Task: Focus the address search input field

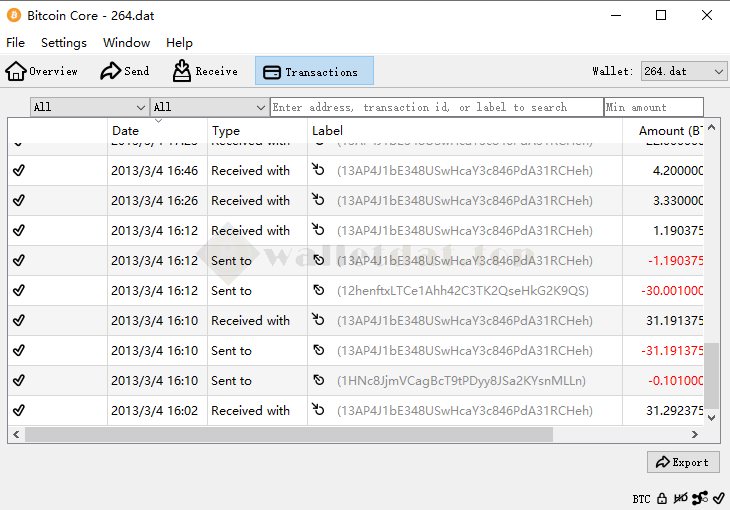Action: click(x=436, y=107)
